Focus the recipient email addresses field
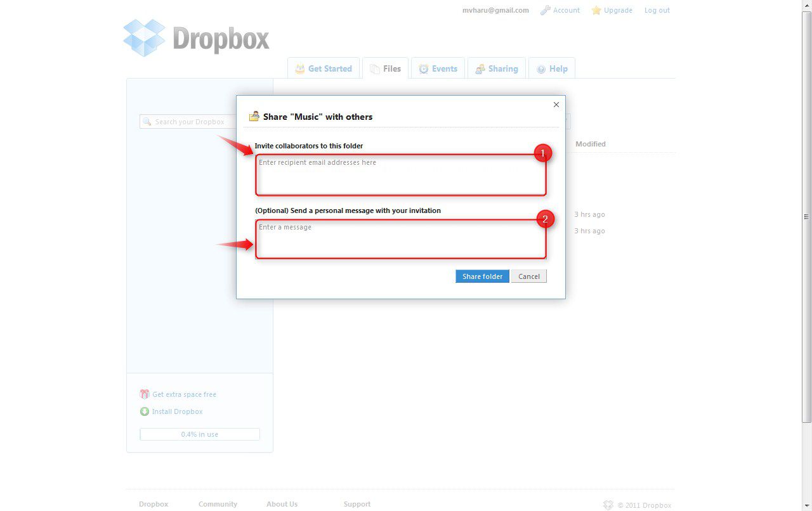 (401, 176)
